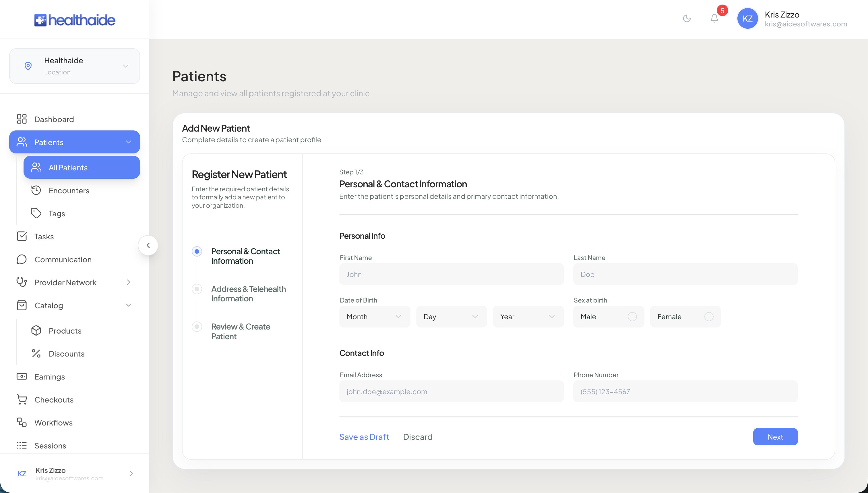Click the location pin icon

point(28,66)
